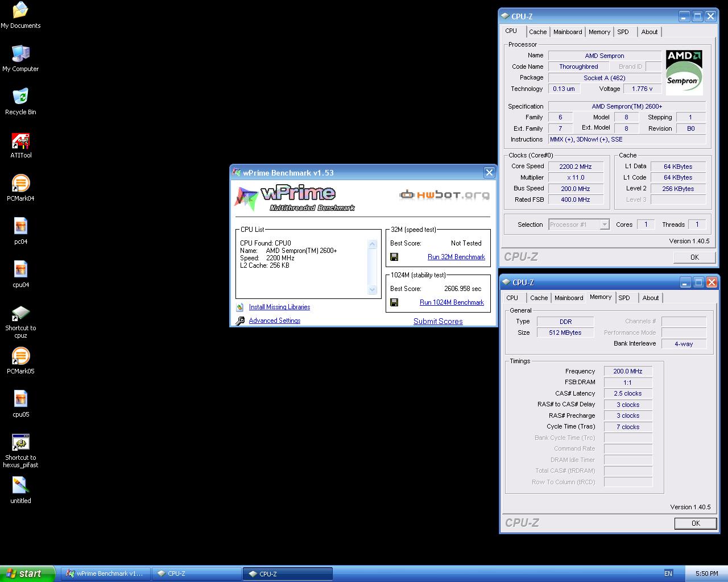Image resolution: width=728 pixels, height=582 pixels.
Task: Click the taskbar clock showing 5:50 PM
Action: click(706, 573)
